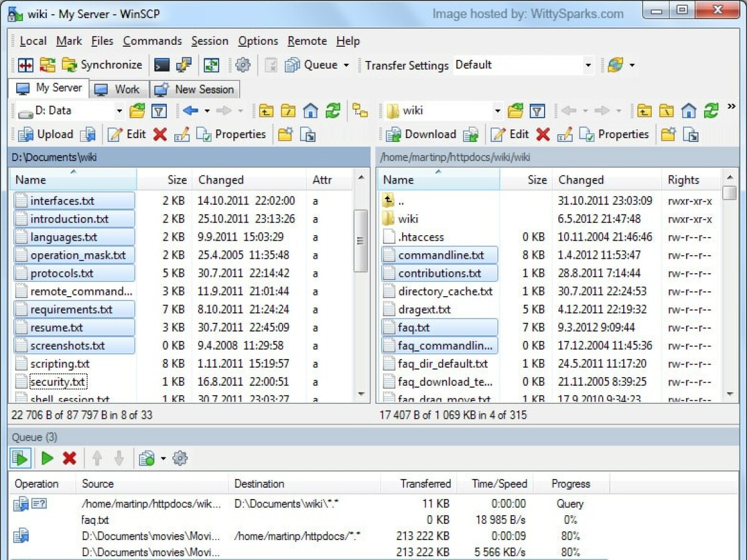Refresh the remote panel
Screen dimensions: 747x560
[x=711, y=111]
